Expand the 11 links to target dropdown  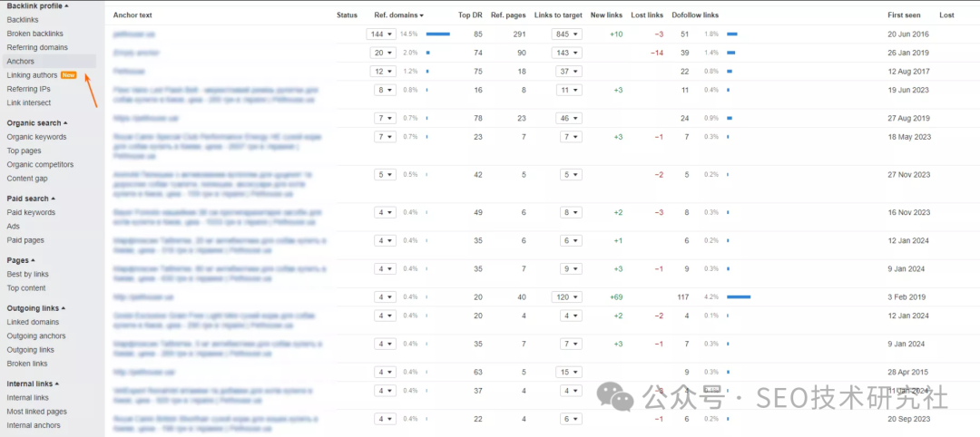(x=567, y=90)
